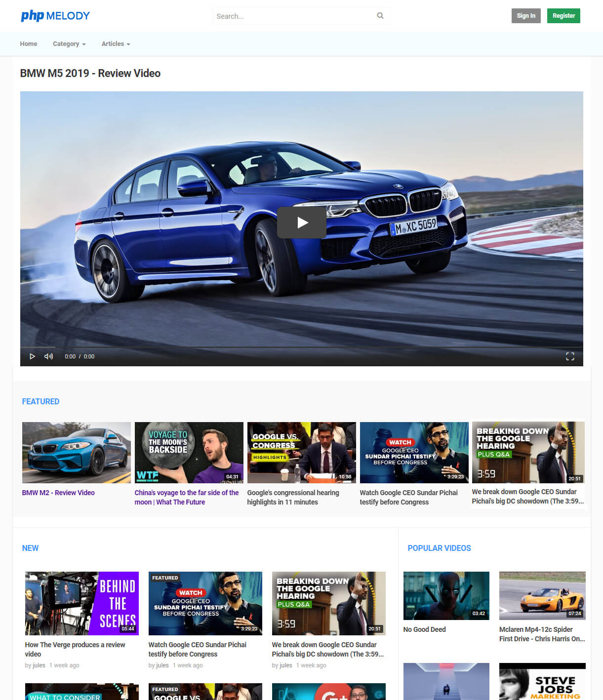The image size is (603, 700).
Task: Open 'Google's congressional hearing highlights' link
Action: tap(293, 497)
